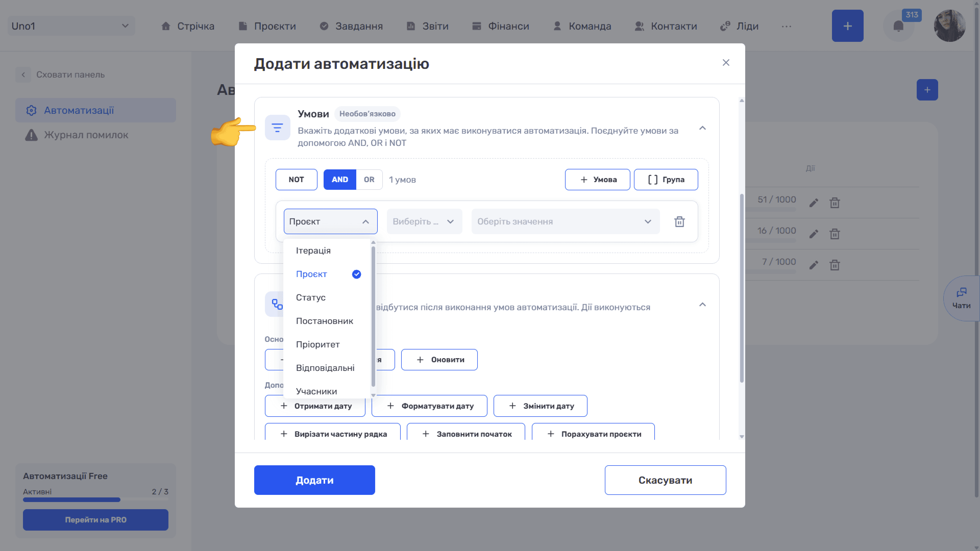The width and height of the screenshot is (980, 551).
Task: Click the Скасувати button
Action: pyautogui.click(x=665, y=480)
